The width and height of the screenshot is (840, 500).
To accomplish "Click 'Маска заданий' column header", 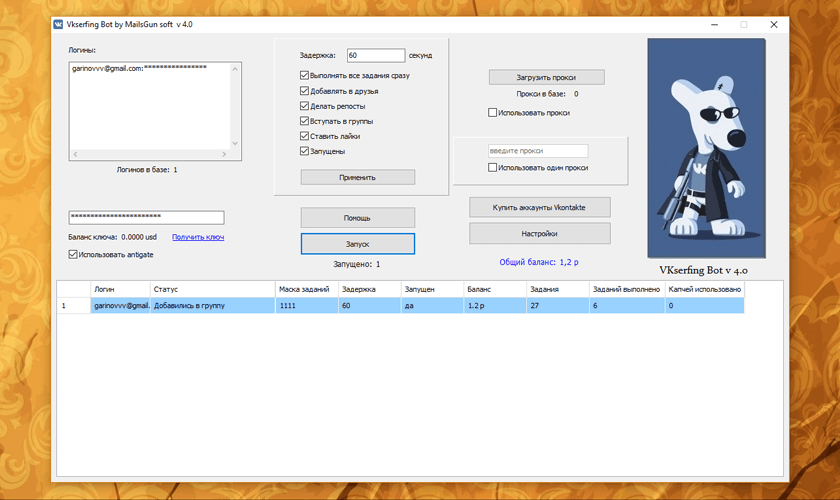I will click(307, 289).
